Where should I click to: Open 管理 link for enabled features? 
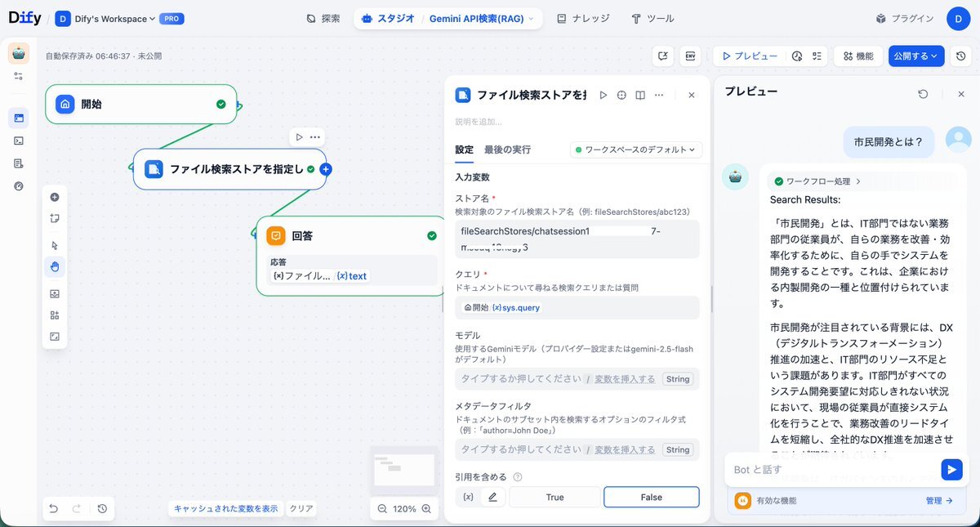pyautogui.click(x=939, y=501)
